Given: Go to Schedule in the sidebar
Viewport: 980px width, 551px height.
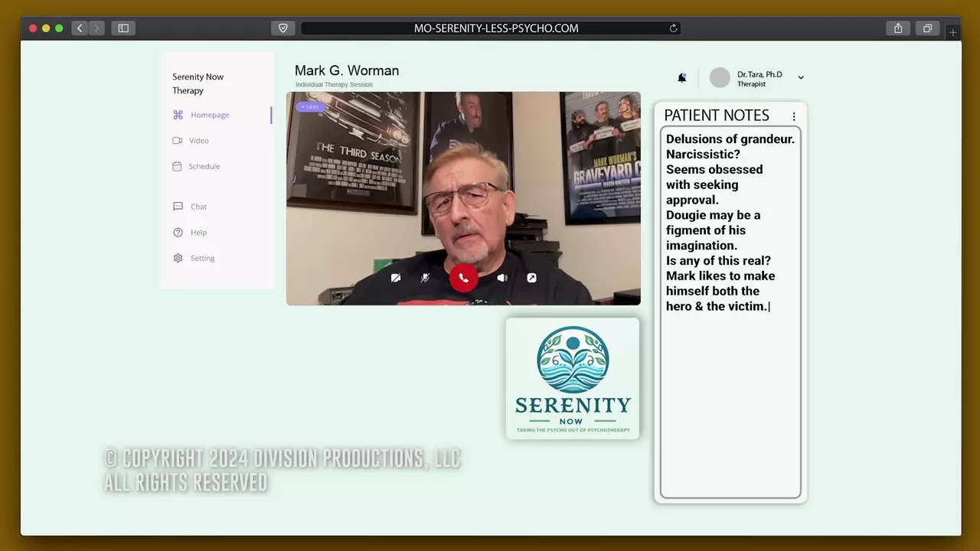Looking at the screenshot, I should (204, 166).
